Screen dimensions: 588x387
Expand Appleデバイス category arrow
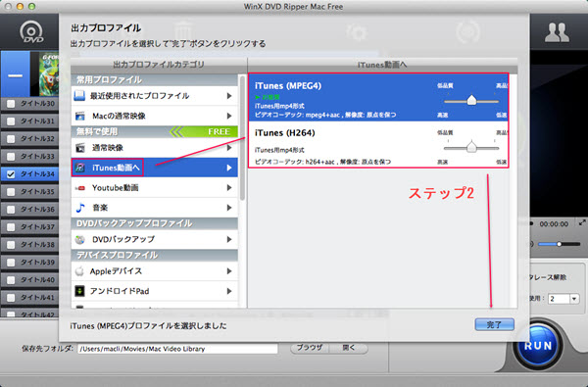click(229, 270)
